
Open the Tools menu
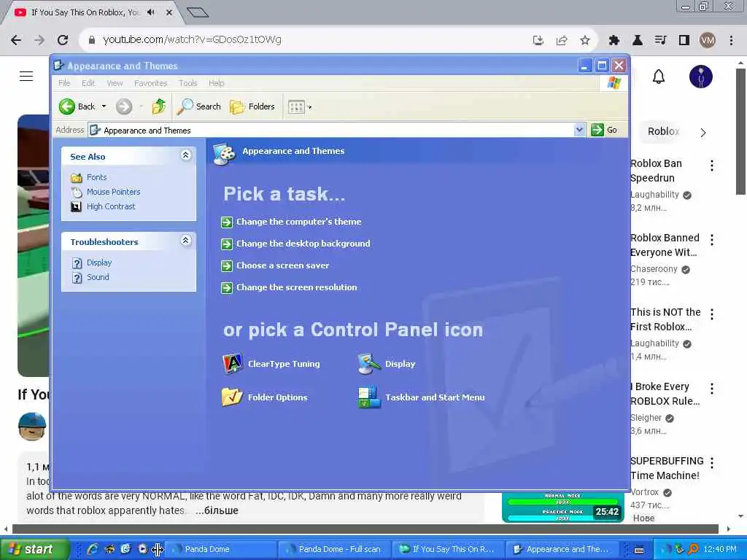187,83
